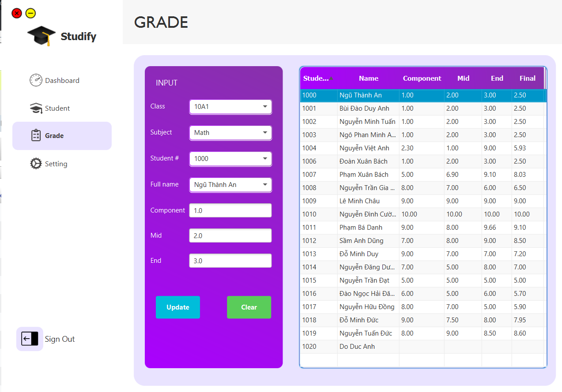Click student ID 1016 cell
This screenshot has width=562, height=392.
tap(319, 294)
